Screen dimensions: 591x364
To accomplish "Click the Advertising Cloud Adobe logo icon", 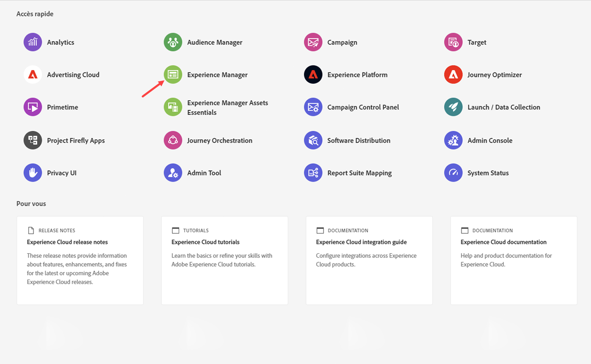I will [33, 74].
